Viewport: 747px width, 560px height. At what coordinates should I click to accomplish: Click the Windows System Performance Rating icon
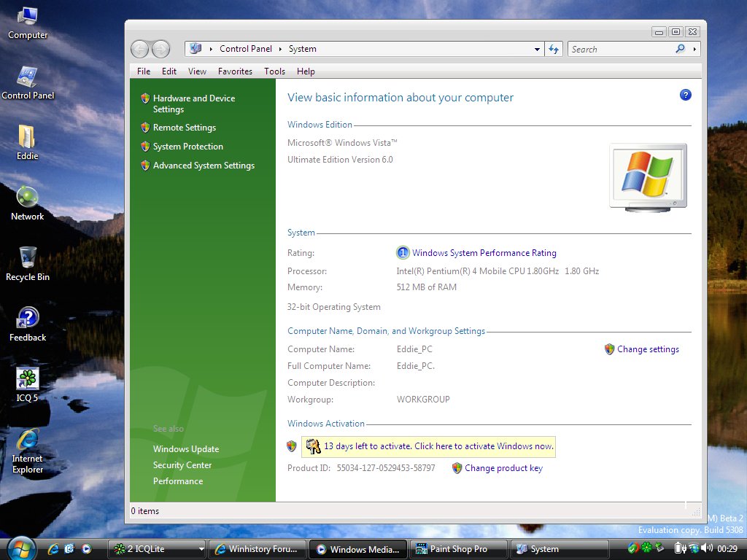click(403, 253)
